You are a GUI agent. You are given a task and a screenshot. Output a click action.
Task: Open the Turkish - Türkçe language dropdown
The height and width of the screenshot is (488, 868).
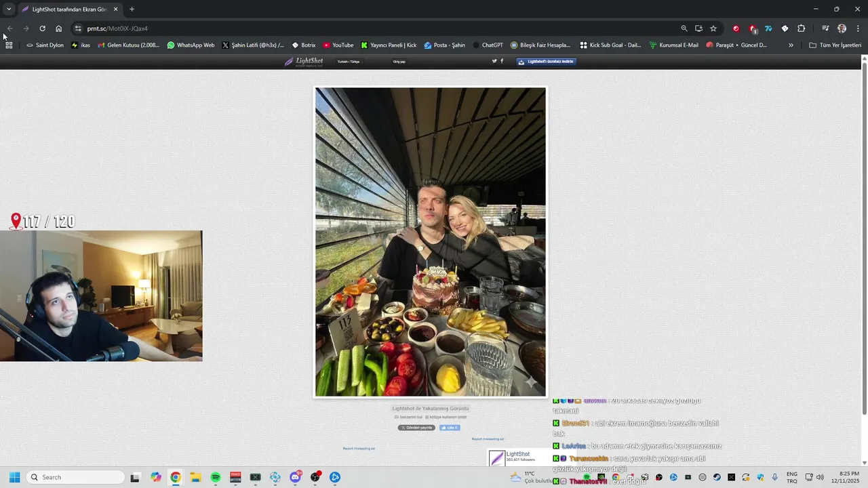pyautogui.click(x=350, y=62)
